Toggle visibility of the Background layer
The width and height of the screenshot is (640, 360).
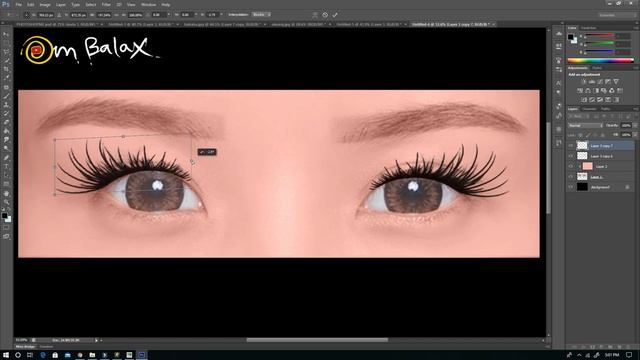571,187
